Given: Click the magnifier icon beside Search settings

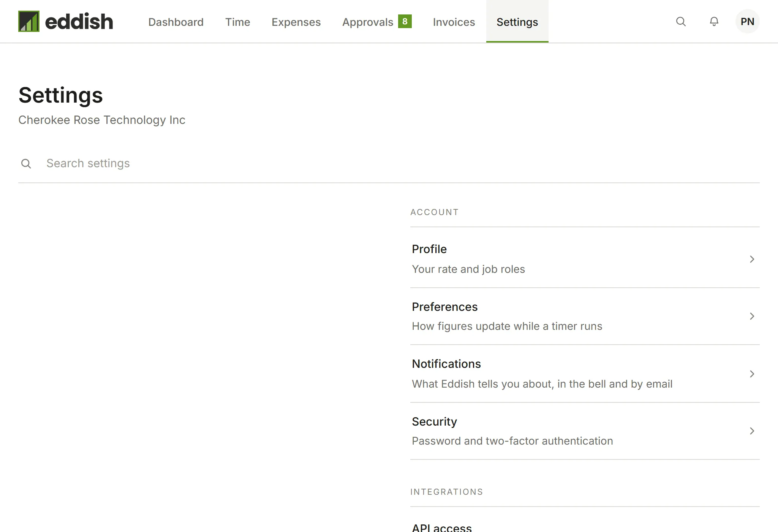Looking at the screenshot, I should coord(26,164).
